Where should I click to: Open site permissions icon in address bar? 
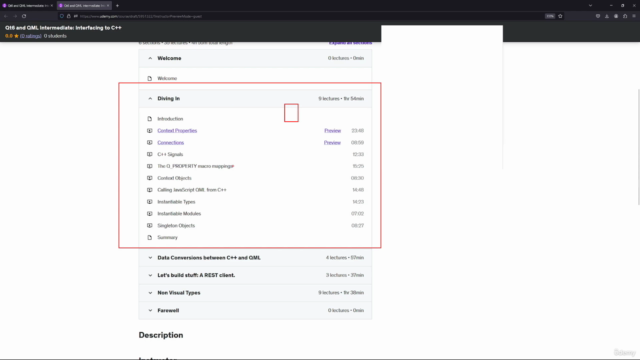pyautogui.click(x=76, y=16)
